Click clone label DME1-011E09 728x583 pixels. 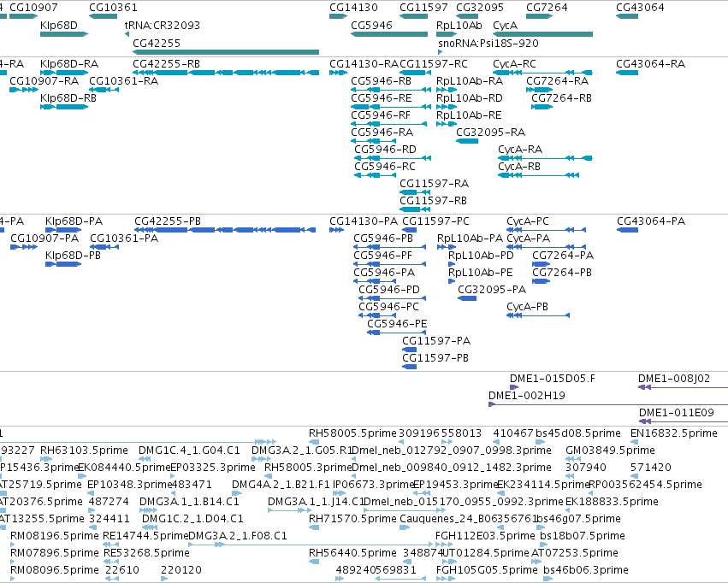point(676,413)
